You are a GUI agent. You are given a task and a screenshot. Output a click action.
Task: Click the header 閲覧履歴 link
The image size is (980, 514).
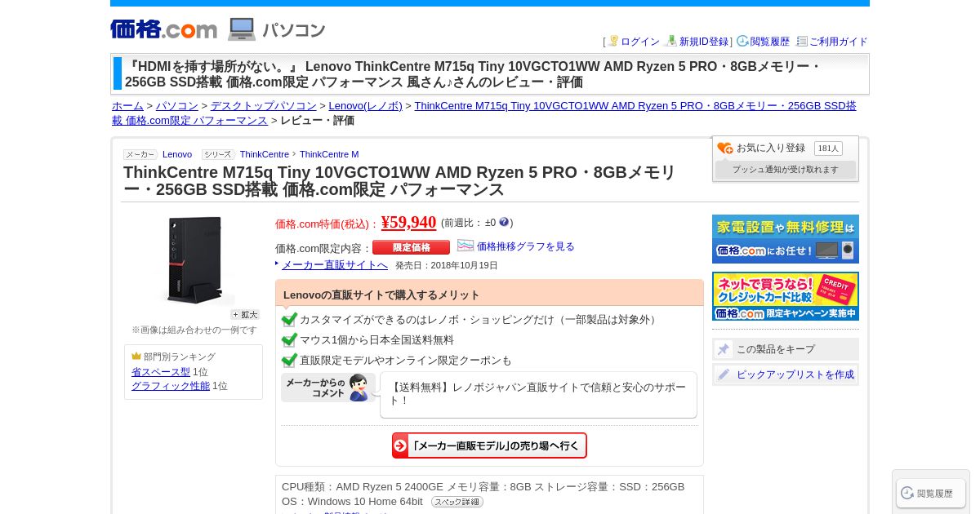coord(770,42)
